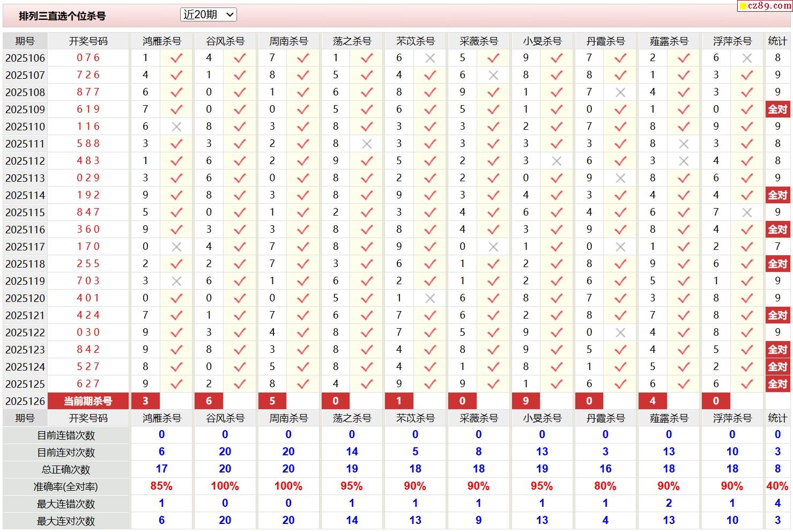Click the 排列三直选个位杀号 title

(x=62, y=16)
